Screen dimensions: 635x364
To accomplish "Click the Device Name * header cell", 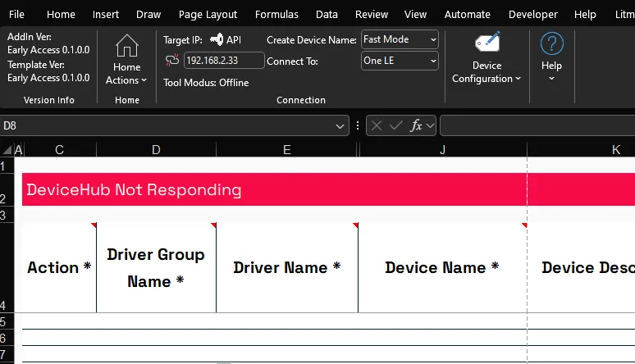I will (443, 267).
